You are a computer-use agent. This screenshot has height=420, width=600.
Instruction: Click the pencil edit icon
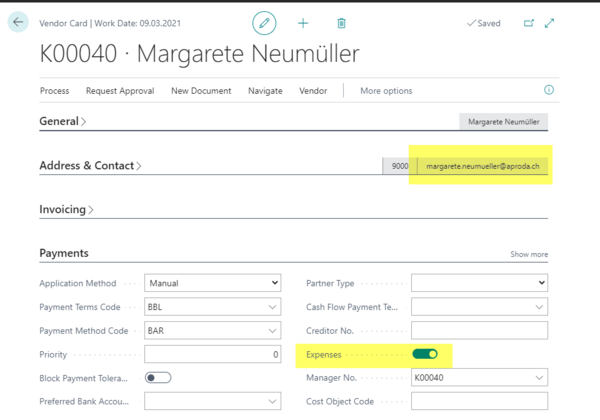pos(264,22)
